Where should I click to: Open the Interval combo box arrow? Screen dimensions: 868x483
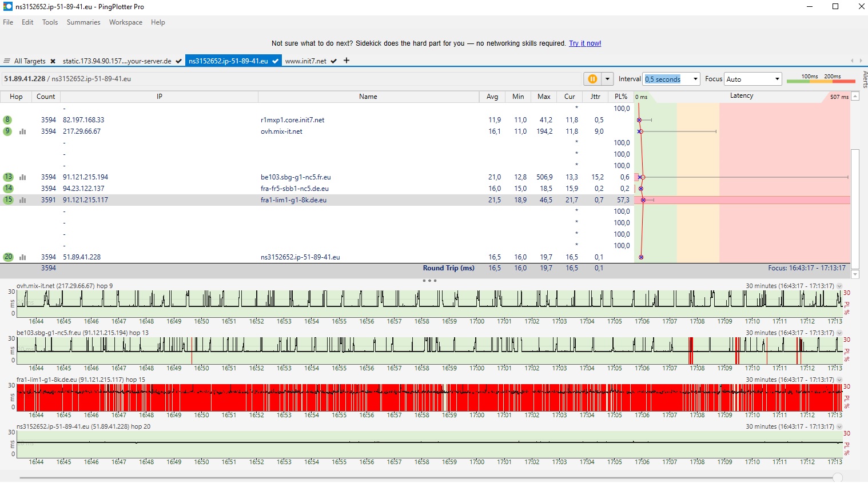click(x=695, y=79)
